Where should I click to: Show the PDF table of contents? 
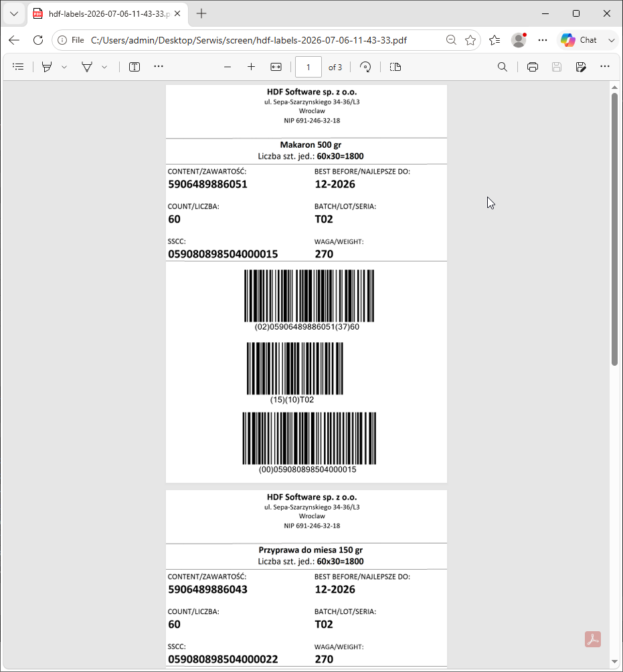click(18, 67)
